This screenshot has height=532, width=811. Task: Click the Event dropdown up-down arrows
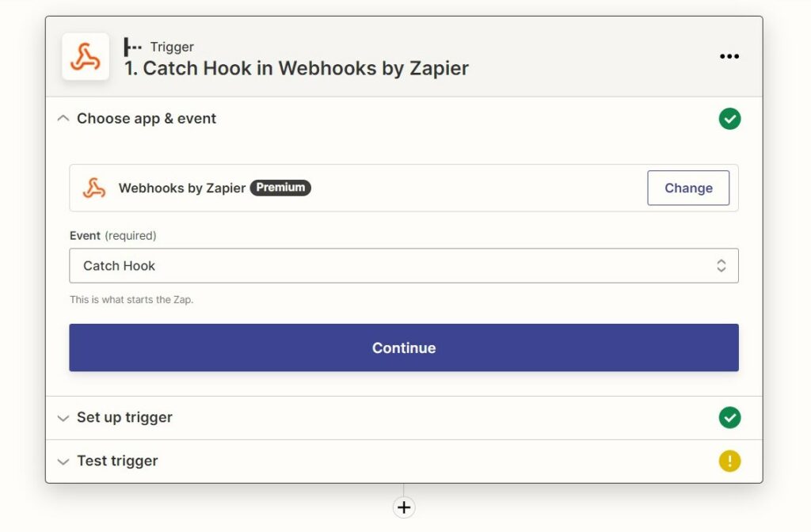(x=721, y=266)
